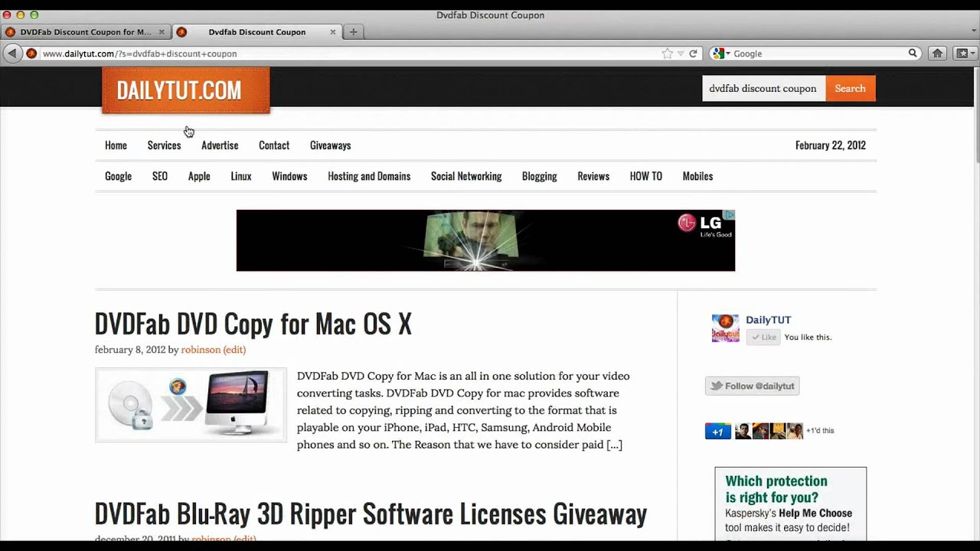The height and width of the screenshot is (551, 980).
Task: Switch to first DVDFab Discount Coupon for M... tab
Action: (85, 32)
